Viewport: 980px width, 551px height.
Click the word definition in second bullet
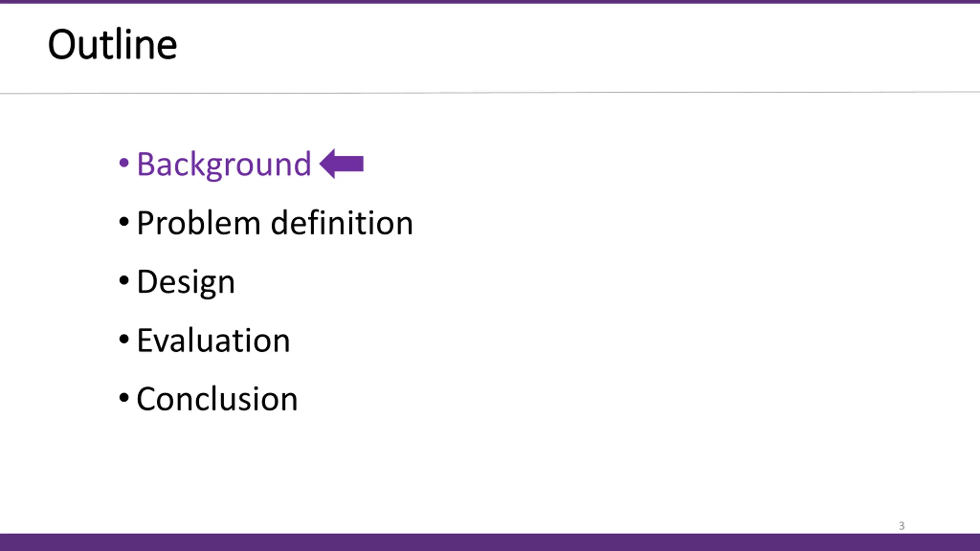click(x=342, y=222)
